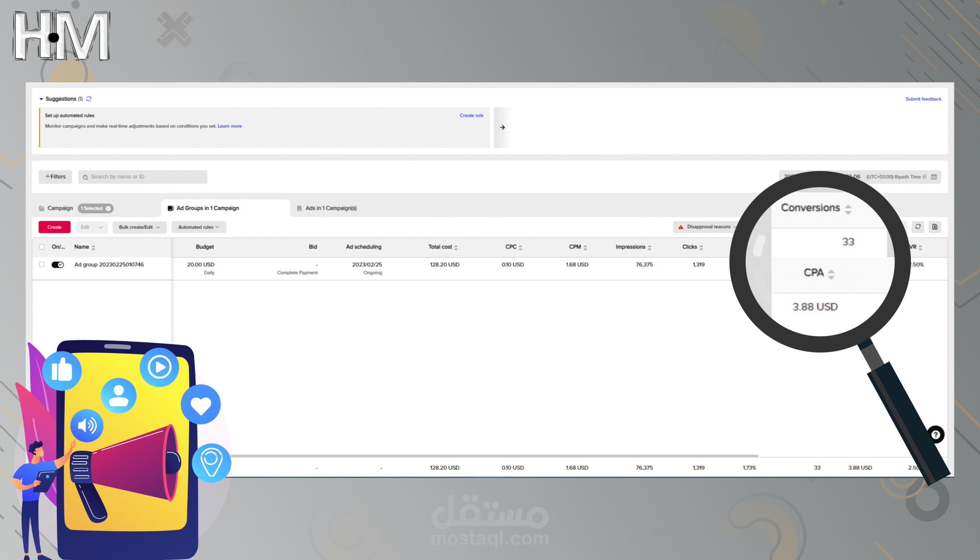Refresh the Suggestions section
This screenshot has width=980, height=560.
89,99
